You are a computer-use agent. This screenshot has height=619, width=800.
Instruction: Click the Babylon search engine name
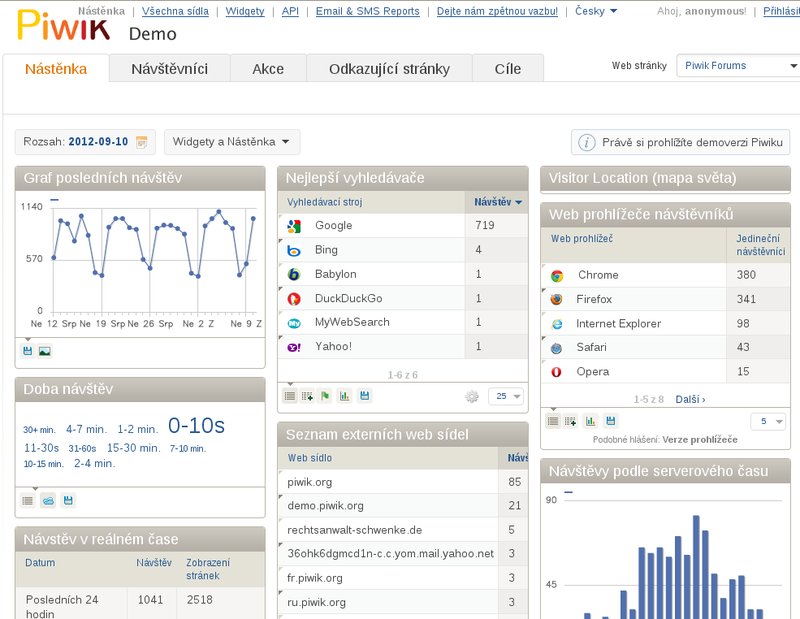[336, 274]
